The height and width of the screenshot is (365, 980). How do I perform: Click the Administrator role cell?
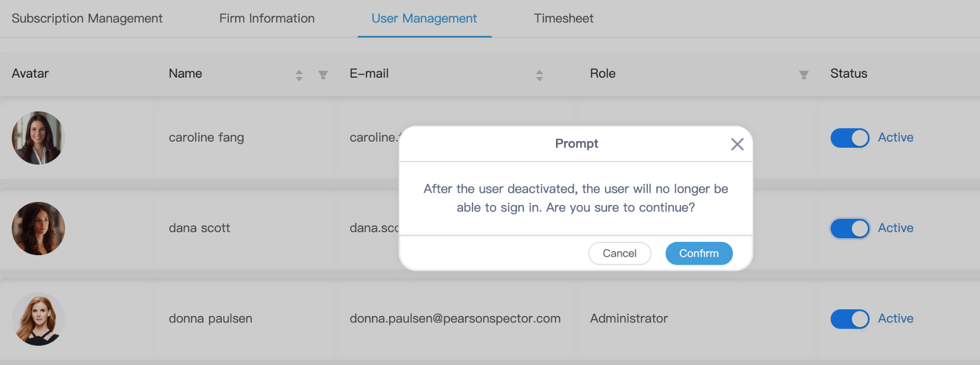pos(629,318)
